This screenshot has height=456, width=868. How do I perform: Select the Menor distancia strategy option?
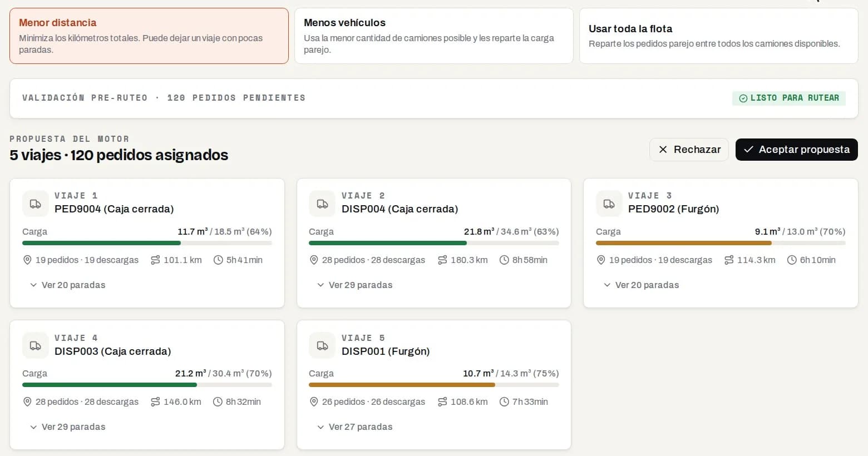click(149, 36)
